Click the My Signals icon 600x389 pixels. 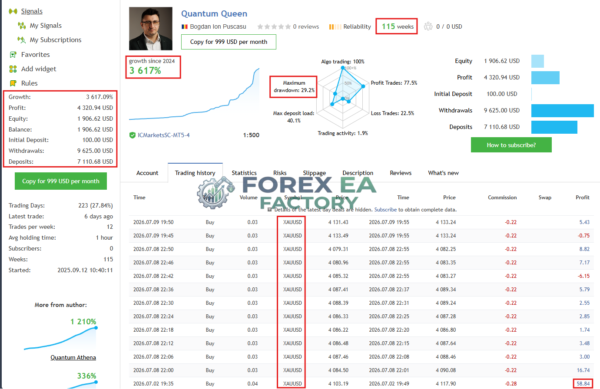coord(22,26)
